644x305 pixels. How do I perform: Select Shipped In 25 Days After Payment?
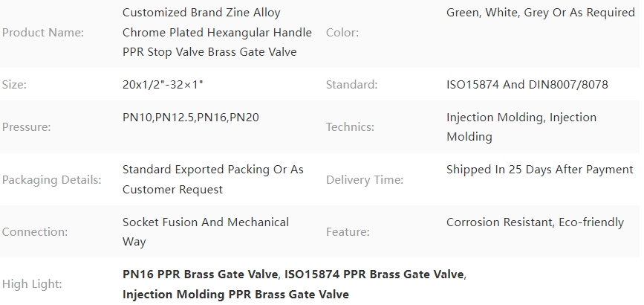coord(540,170)
